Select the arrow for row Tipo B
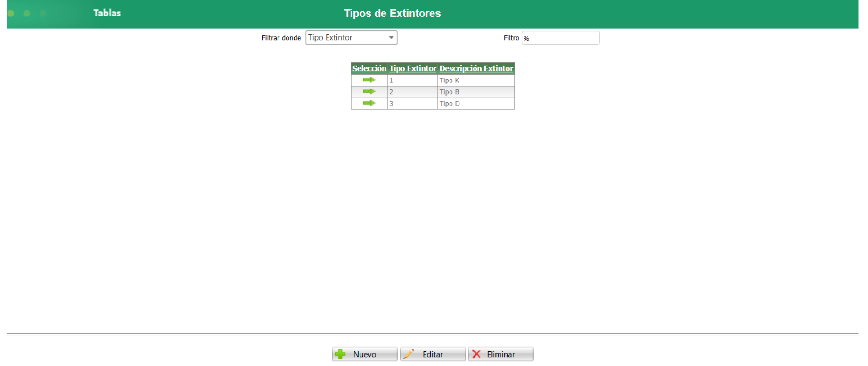This screenshot has height=366, width=868. [369, 91]
